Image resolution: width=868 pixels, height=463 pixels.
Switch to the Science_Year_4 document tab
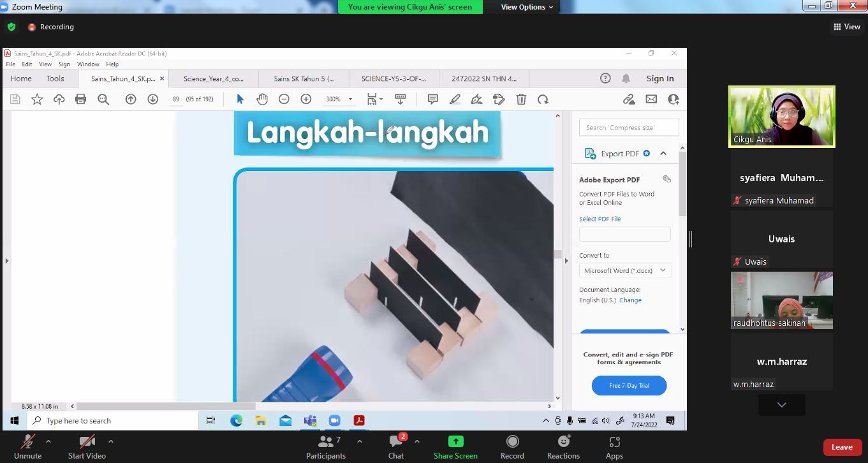[x=214, y=79]
